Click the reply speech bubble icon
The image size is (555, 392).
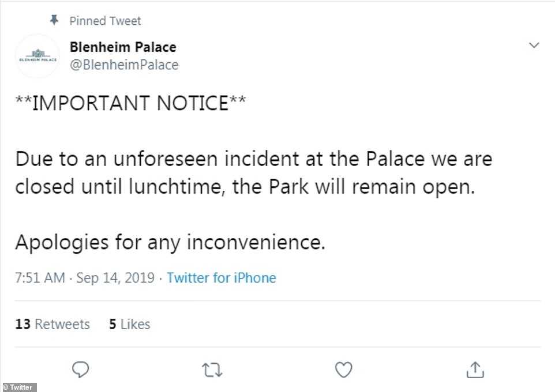click(82, 368)
